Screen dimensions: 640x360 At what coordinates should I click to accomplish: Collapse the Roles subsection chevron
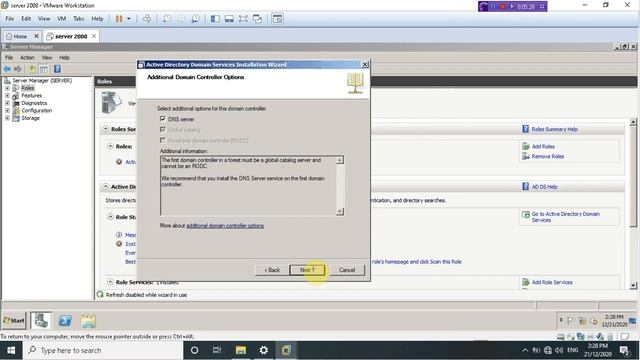tap(110, 146)
